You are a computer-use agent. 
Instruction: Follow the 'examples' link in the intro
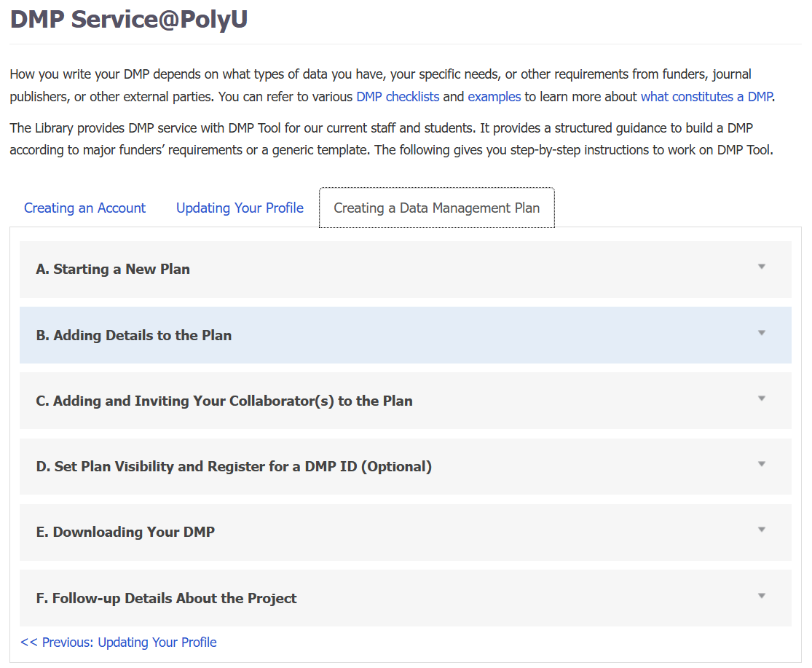pyautogui.click(x=494, y=97)
